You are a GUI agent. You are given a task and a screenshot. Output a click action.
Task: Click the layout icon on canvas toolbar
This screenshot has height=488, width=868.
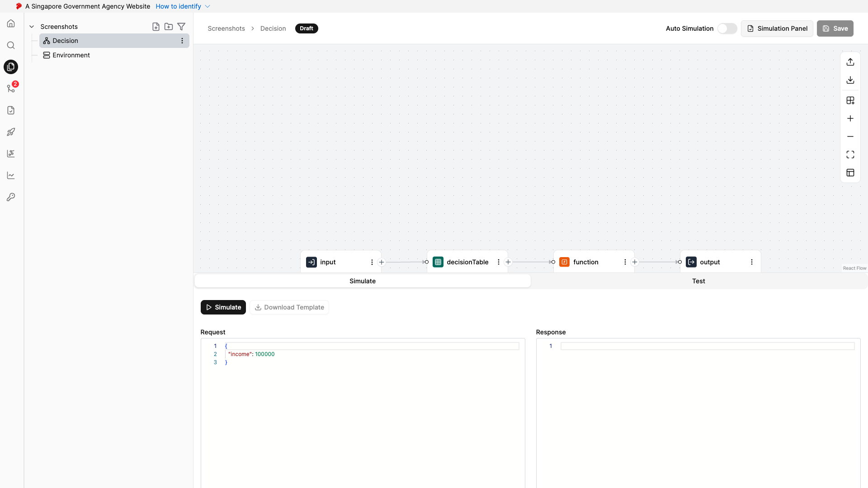click(850, 173)
